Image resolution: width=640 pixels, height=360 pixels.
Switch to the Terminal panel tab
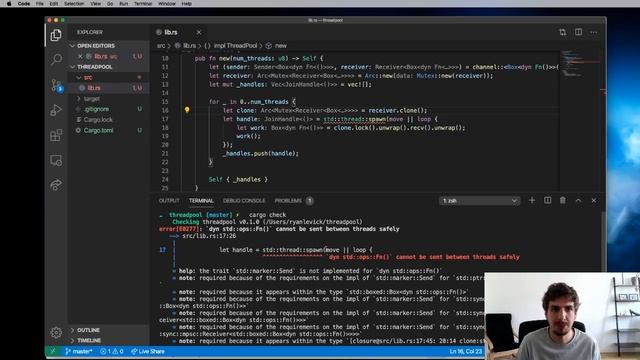(x=201, y=200)
